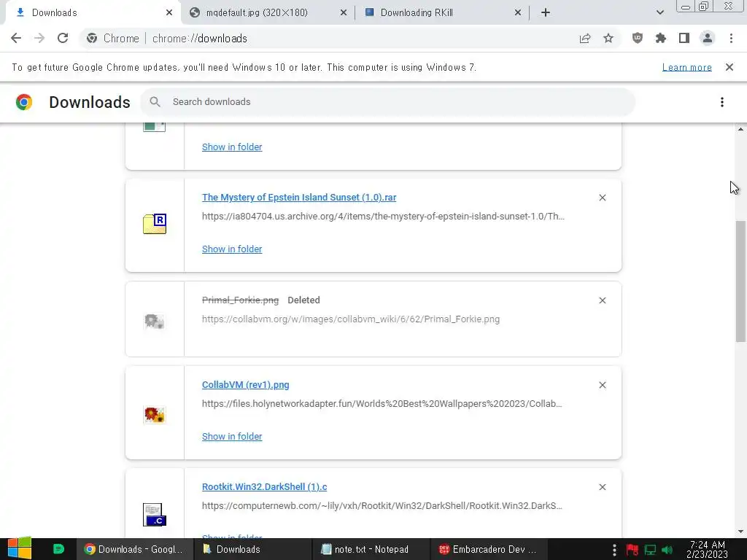Close the mqdefault.jpg tab
The width and height of the screenshot is (747, 560).
(x=344, y=13)
